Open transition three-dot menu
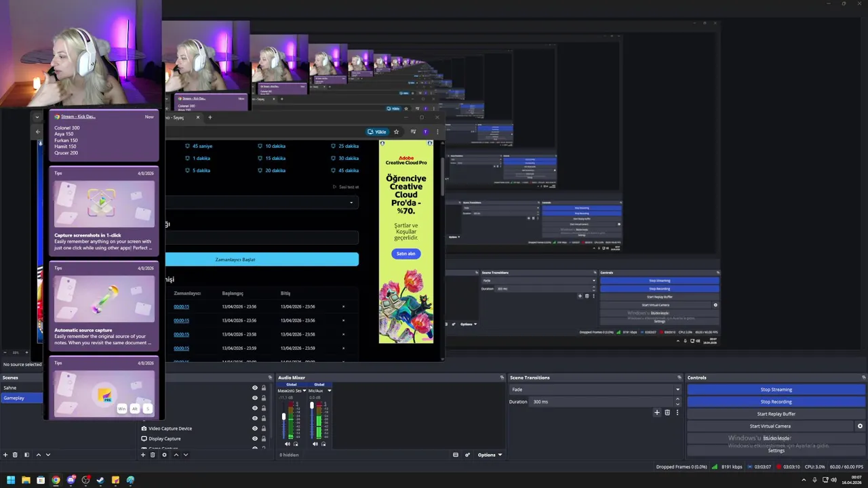Image resolution: width=868 pixels, height=488 pixels. [677, 412]
